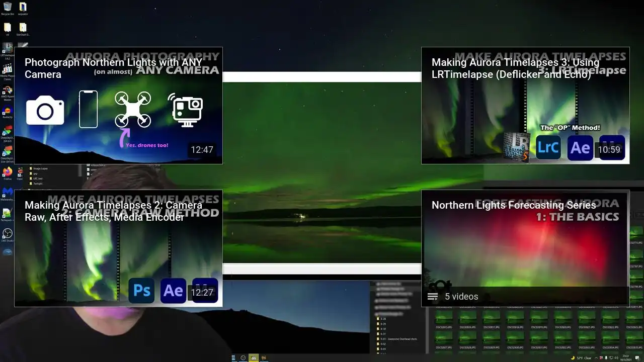
Task: Open the 9-03 folder in explorer tree
Action: (382, 349)
